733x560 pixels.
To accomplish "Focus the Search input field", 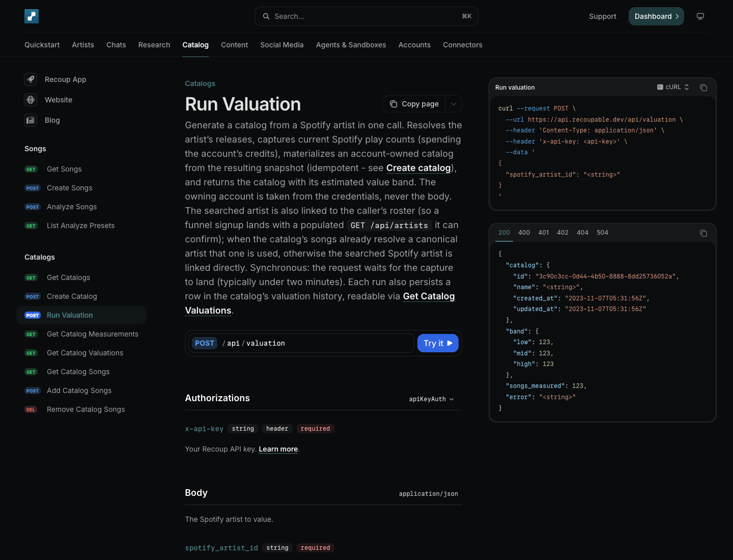I will [x=366, y=16].
